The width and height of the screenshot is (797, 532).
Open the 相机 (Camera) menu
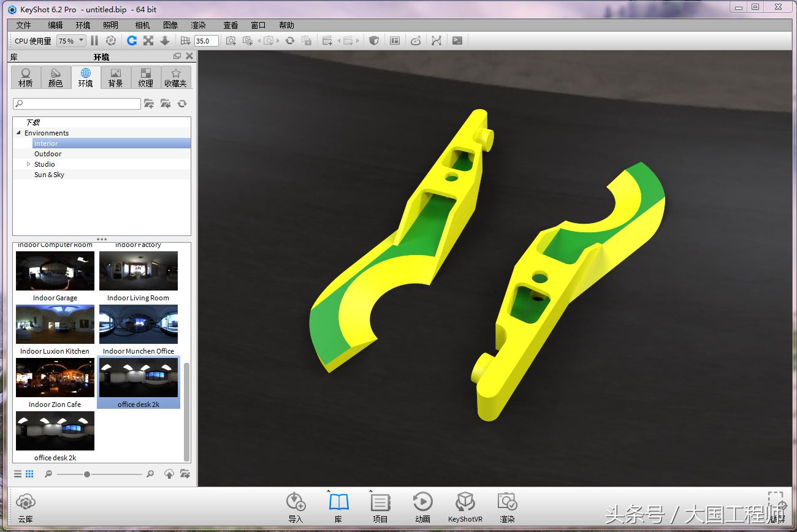pos(142,25)
